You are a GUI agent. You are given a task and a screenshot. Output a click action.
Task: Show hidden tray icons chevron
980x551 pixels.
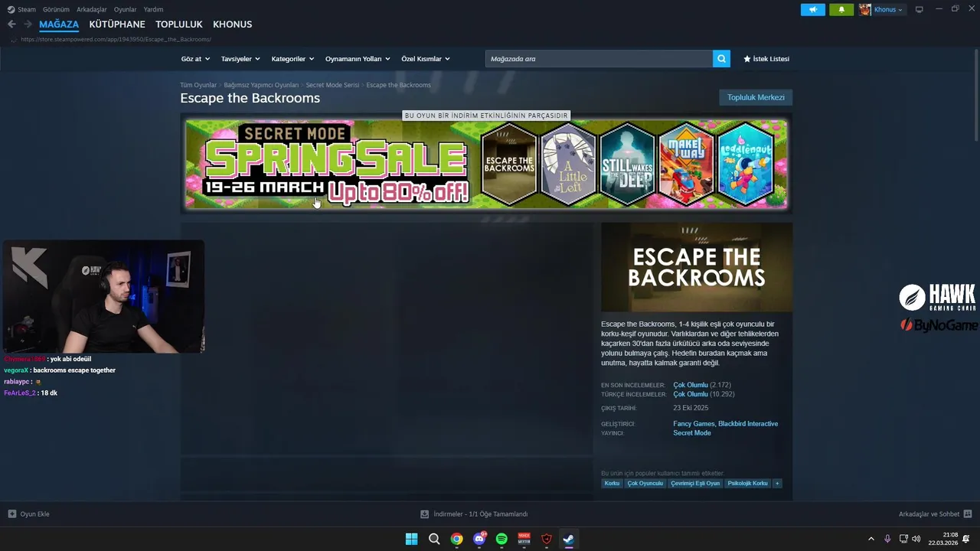click(x=871, y=539)
